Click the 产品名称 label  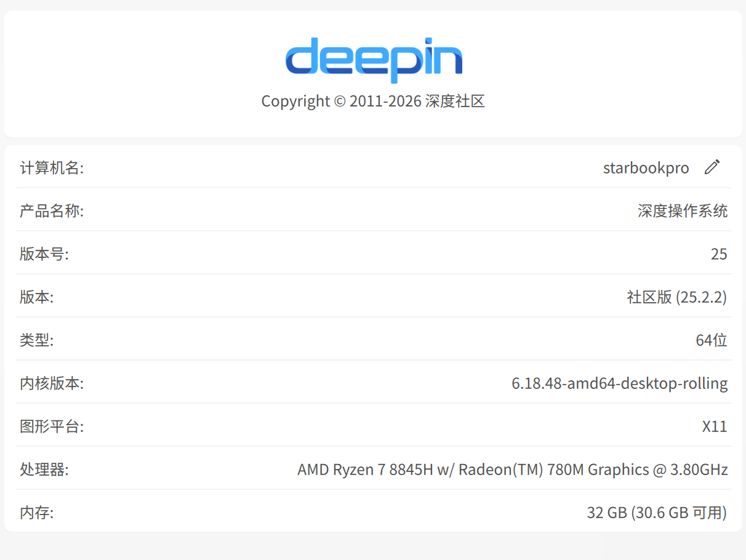pos(52,211)
